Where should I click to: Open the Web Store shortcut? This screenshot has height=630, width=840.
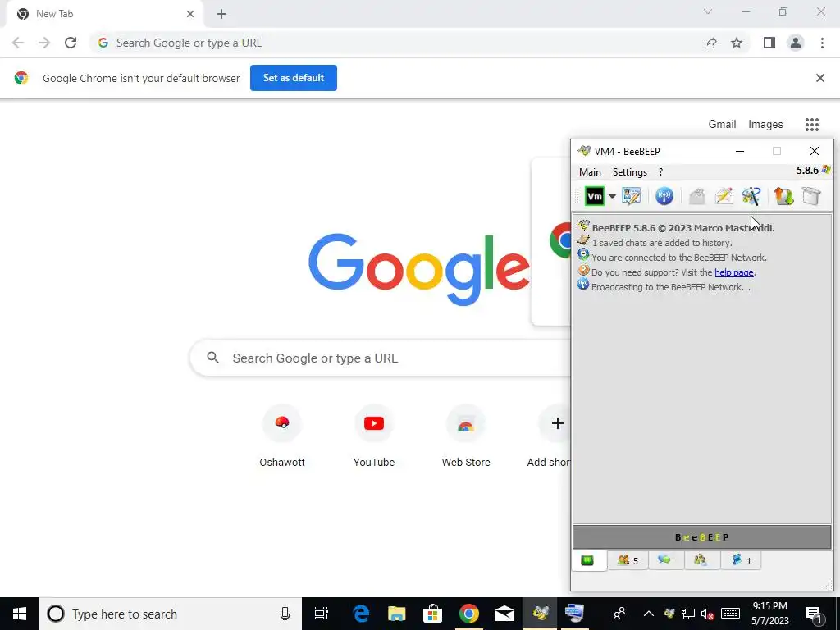(x=466, y=436)
